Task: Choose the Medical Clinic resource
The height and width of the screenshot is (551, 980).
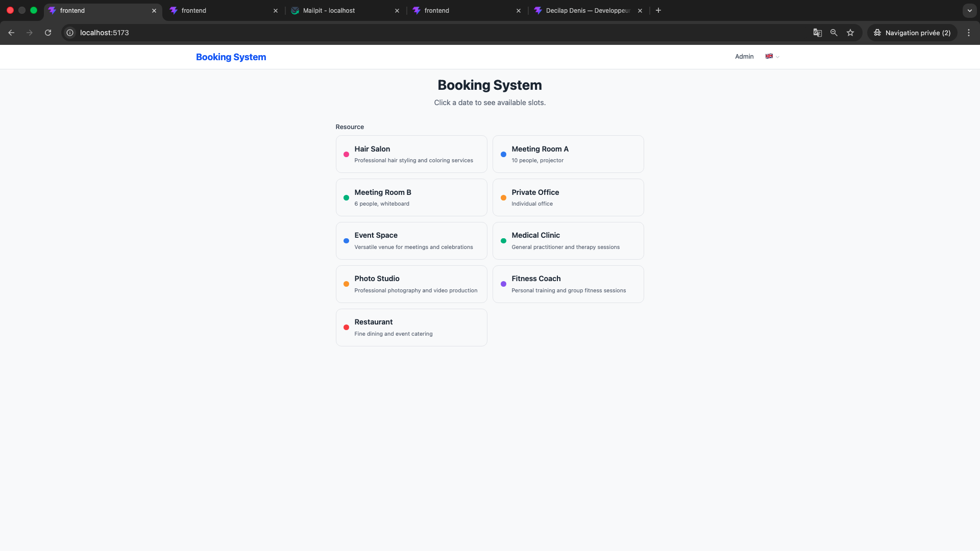Action: [568, 241]
